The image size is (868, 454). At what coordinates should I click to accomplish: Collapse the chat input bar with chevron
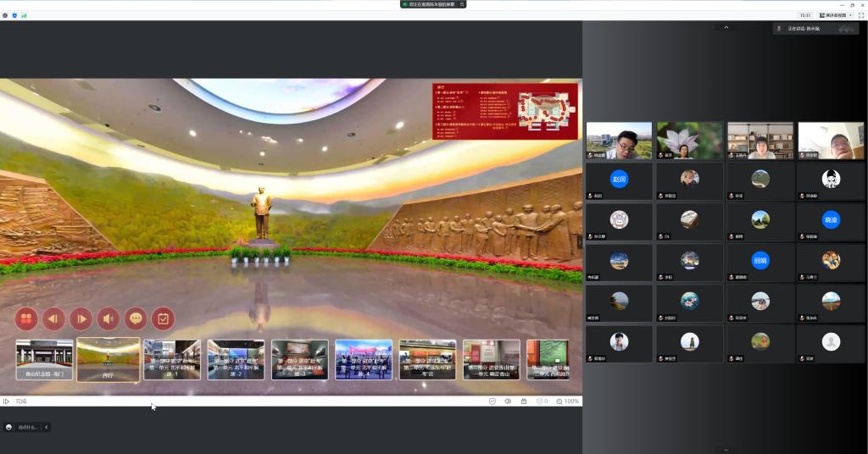point(47,427)
